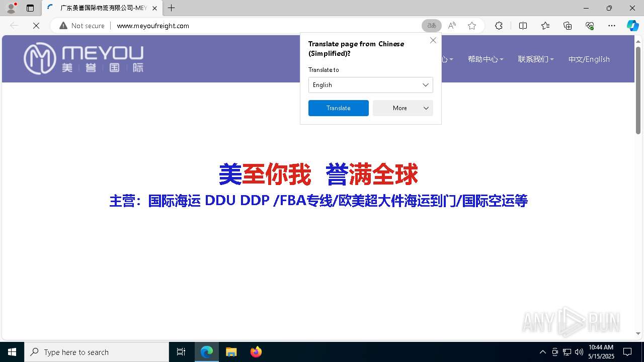The width and height of the screenshot is (644, 362).
Task: Click the MEYOU logo
Action: (x=84, y=58)
